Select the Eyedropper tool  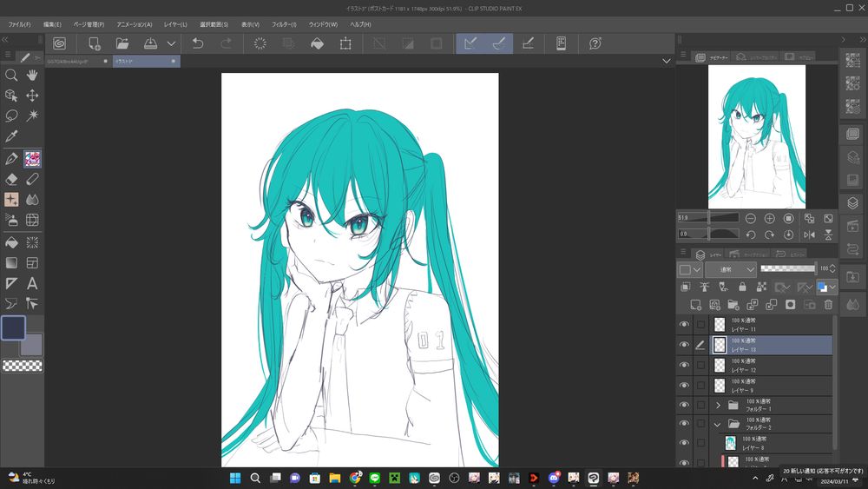tap(11, 135)
